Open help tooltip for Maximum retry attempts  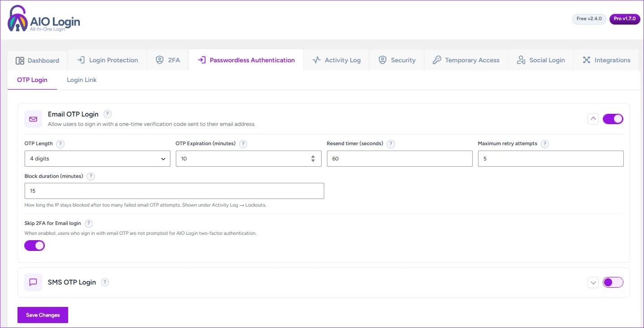point(545,144)
